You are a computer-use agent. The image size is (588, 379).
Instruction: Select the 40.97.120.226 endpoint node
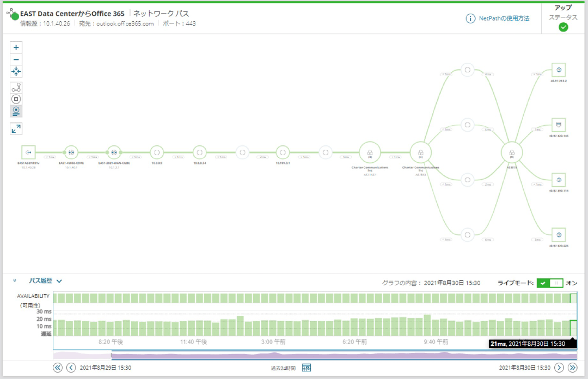click(559, 235)
